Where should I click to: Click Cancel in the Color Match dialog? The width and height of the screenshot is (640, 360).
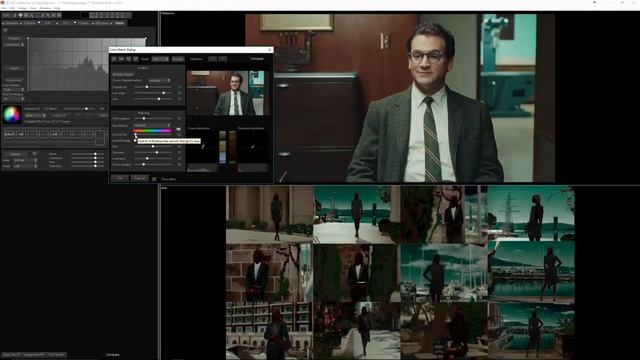(x=140, y=178)
